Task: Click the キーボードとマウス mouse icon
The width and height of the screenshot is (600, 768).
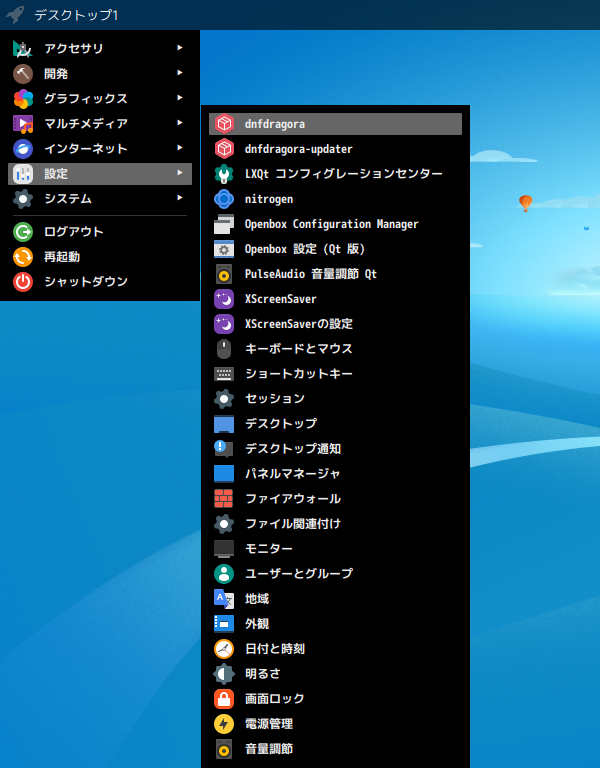Action: click(224, 349)
